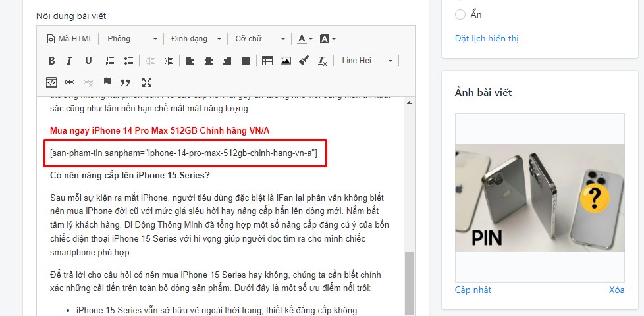Open the Phông font dropdown
The width and height of the screenshot is (644, 316).
click(x=132, y=39)
